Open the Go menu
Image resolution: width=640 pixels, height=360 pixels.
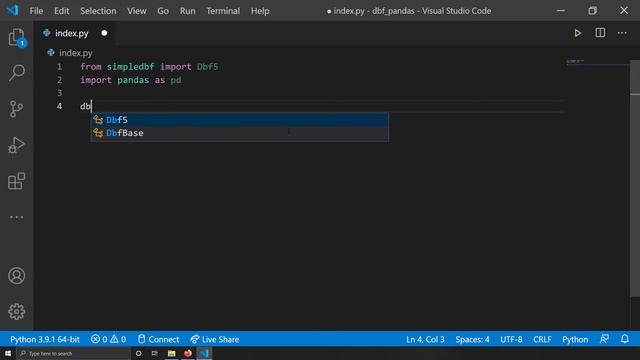pyautogui.click(x=163, y=11)
